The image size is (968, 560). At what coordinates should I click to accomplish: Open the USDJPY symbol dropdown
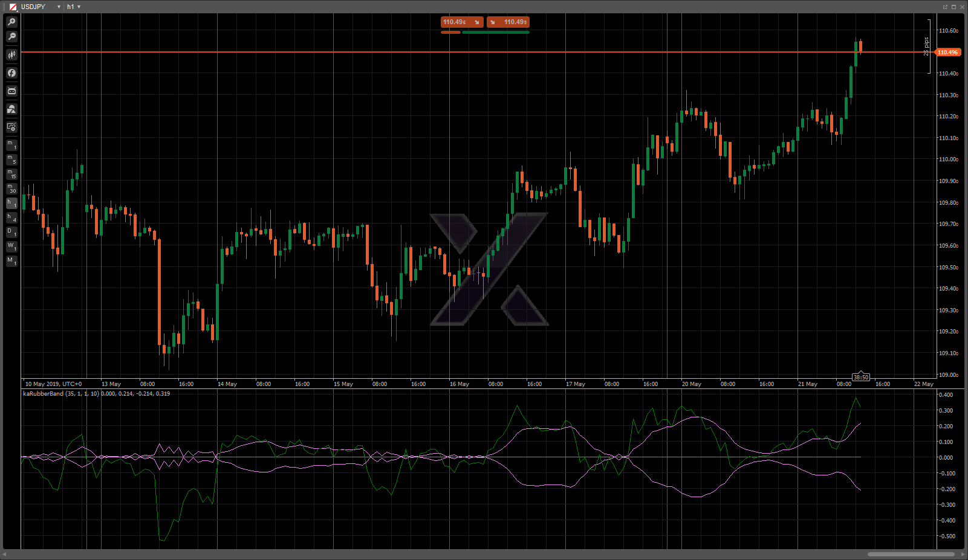point(59,7)
